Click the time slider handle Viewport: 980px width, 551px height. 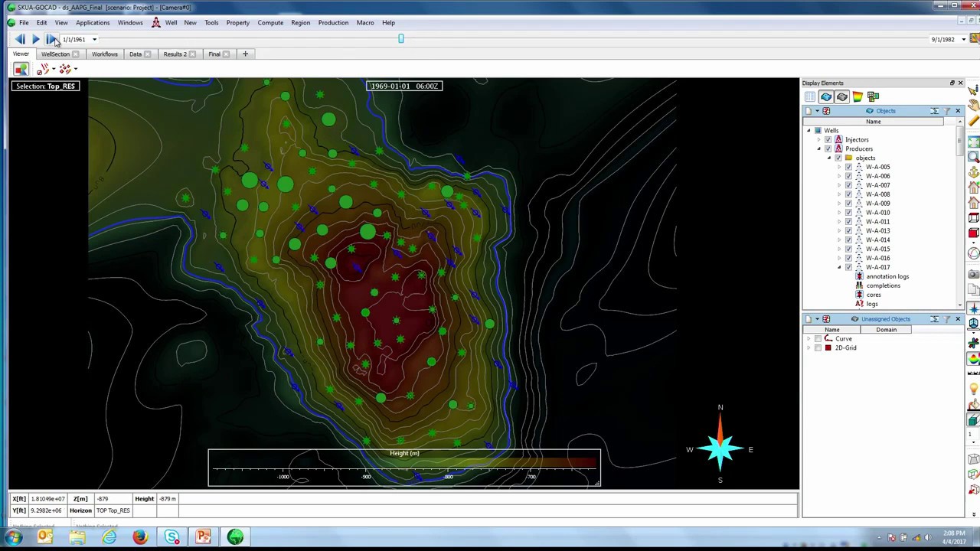pos(400,38)
